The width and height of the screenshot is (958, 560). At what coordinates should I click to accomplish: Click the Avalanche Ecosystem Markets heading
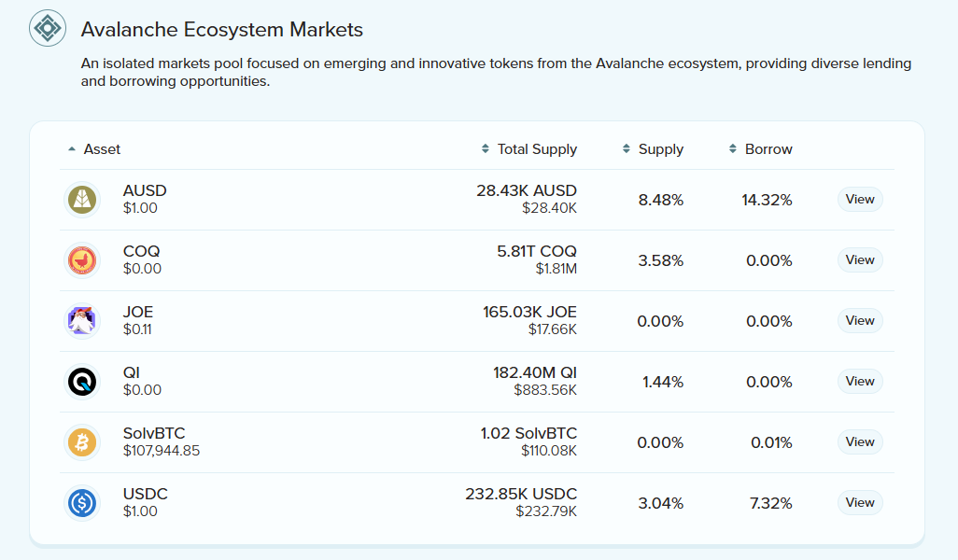pyautogui.click(x=222, y=29)
